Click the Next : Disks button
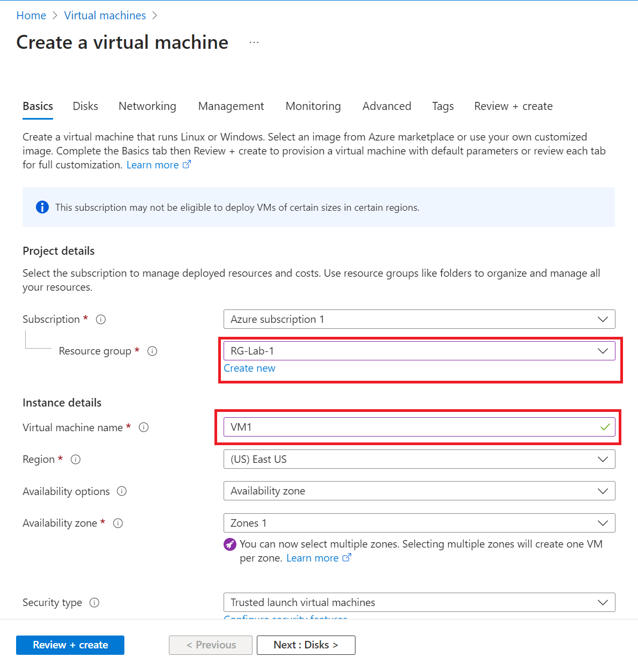The image size is (638, 672). pos(306,645)
